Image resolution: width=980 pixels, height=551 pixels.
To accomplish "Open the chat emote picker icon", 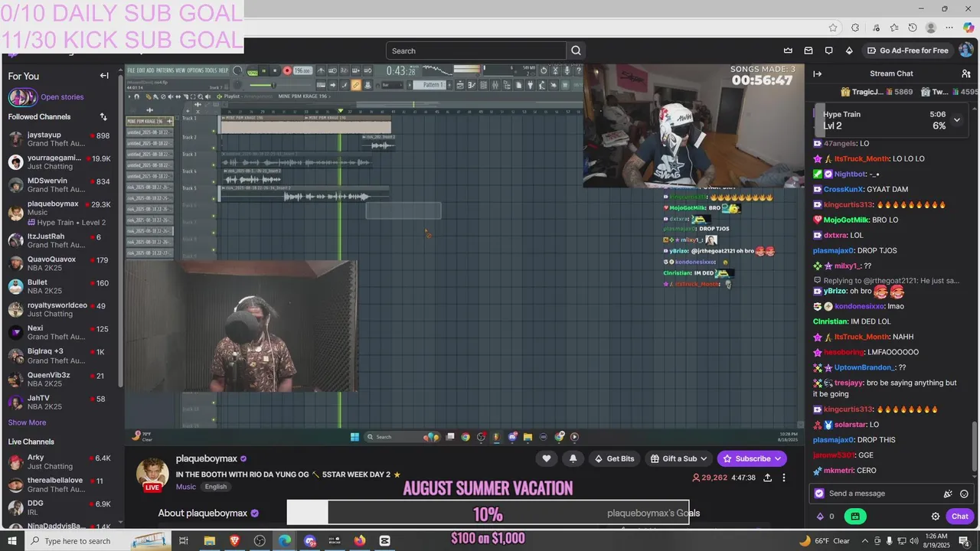I will (x=964, y=494).
